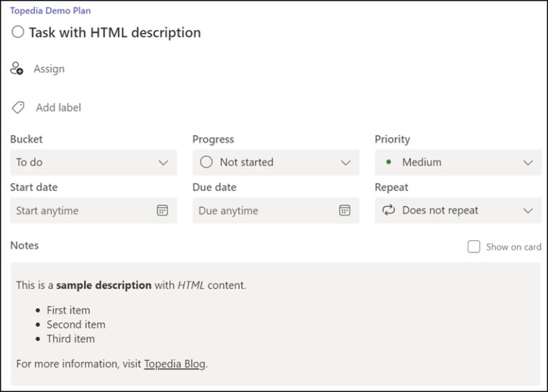Open the Priority dropdown showing Medium
The height and width of the screenshot is (392, 548).
click(x=458, y=163)
